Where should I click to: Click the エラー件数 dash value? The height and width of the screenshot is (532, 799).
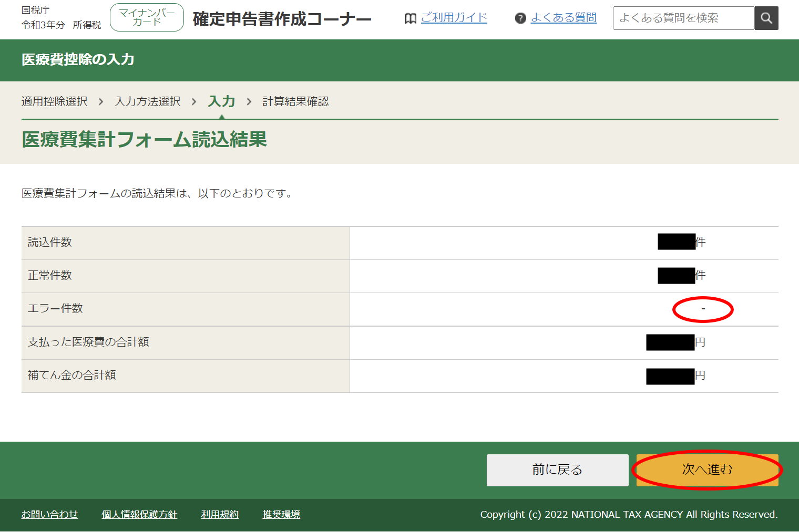(703, 309)
